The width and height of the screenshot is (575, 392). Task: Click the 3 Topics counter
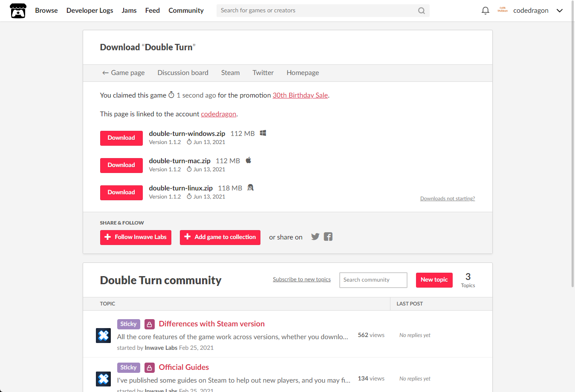tap(468, 280)
